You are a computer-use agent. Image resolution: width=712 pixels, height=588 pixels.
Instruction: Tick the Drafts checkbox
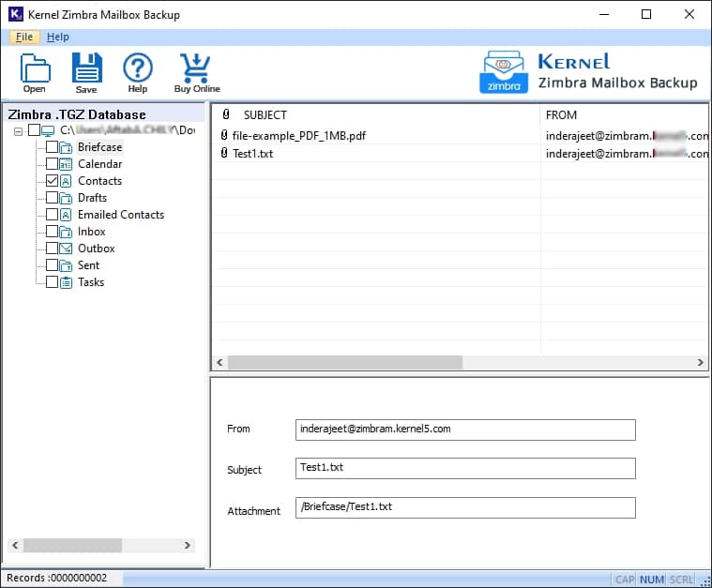[52, 197]
